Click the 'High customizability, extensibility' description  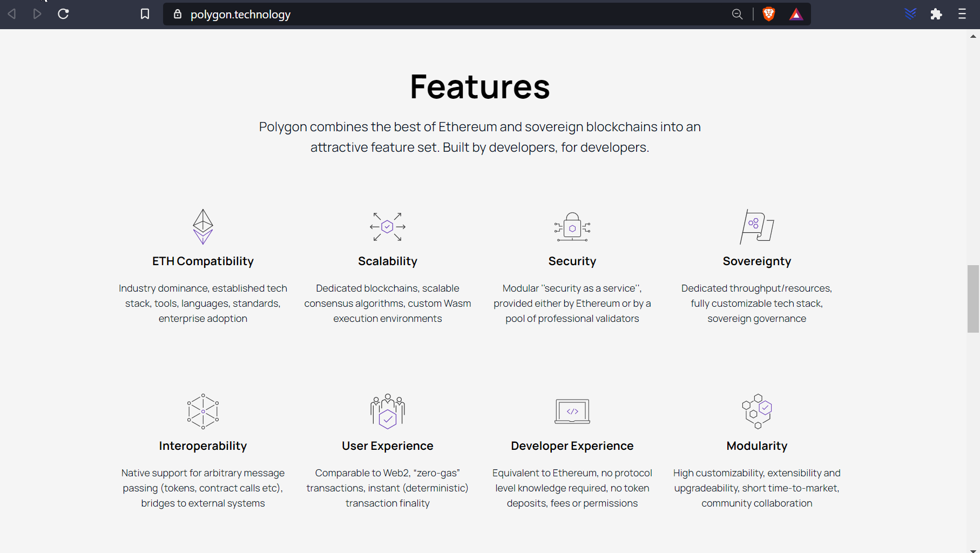(x=757, y=488)
